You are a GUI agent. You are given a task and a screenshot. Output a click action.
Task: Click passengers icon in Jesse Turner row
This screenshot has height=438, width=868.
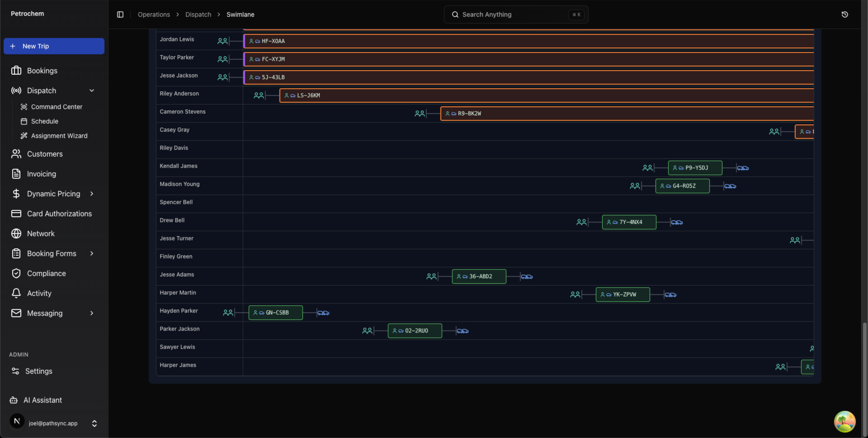coord(795,240)
